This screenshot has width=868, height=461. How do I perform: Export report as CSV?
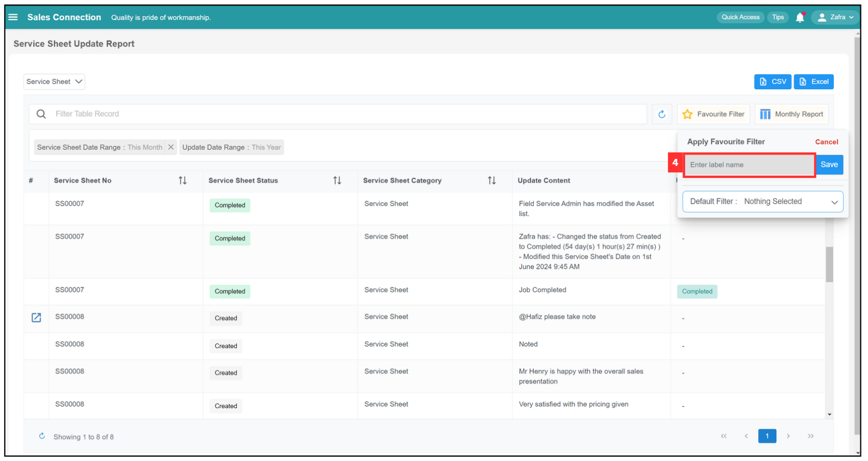click(x=773, y=82)
